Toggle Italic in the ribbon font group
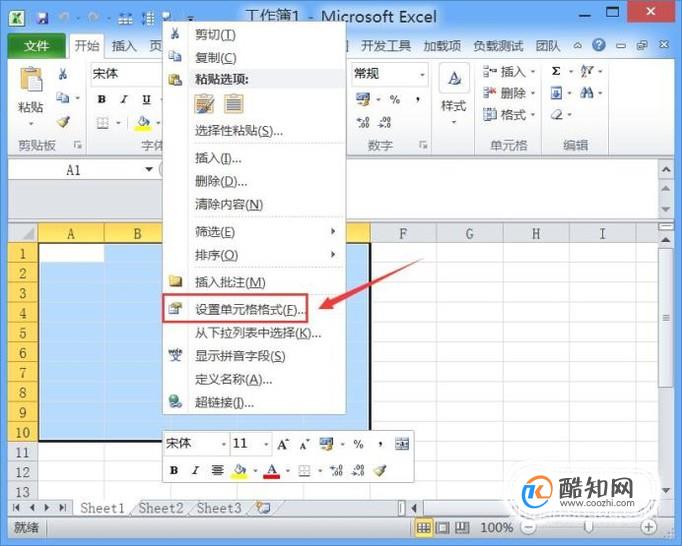Screen dimensions: 682x546 [124, 99]
